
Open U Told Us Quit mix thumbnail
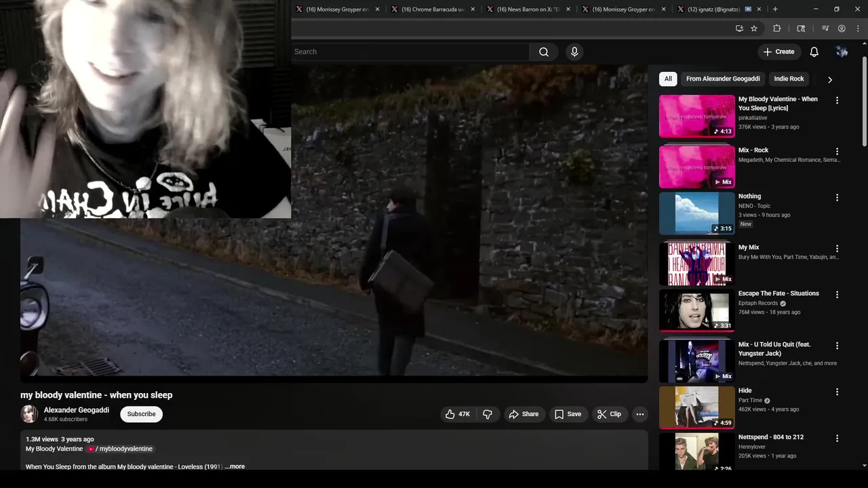697,361
